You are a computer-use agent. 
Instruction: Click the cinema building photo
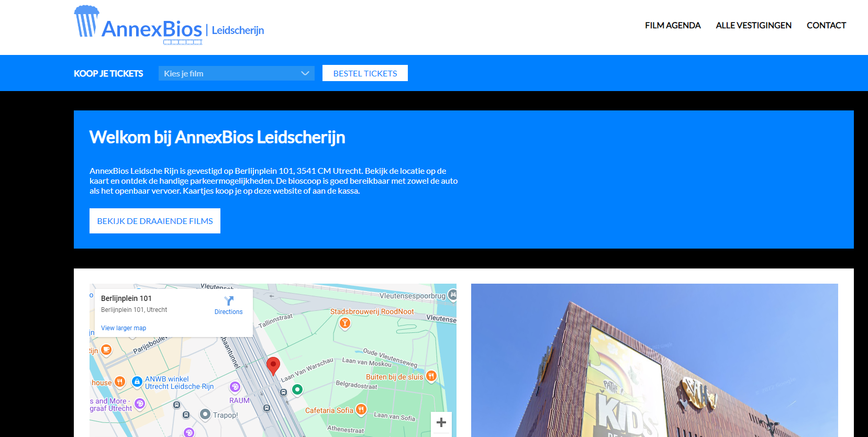(x=654, y=360)
